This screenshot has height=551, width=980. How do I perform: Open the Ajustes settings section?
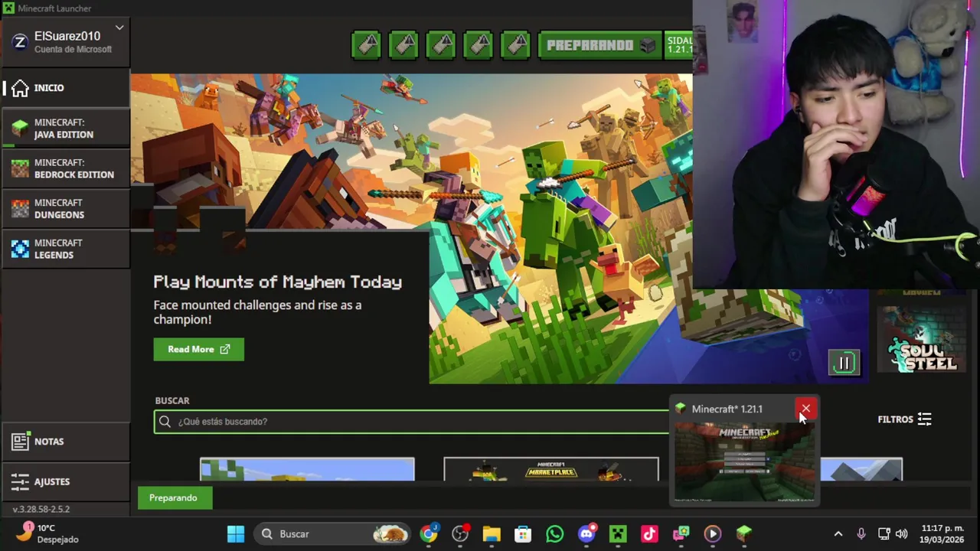click(66, 481)
